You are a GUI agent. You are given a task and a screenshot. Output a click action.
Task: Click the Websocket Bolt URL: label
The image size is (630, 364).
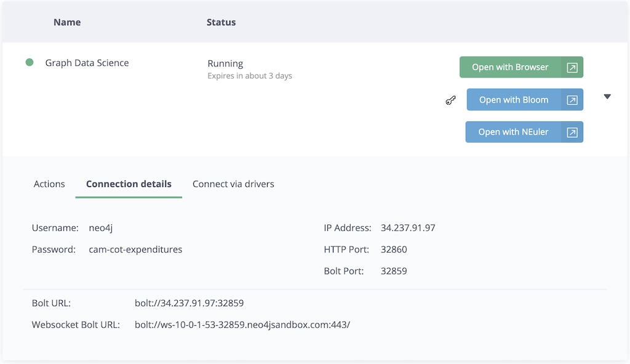pyautogui.click(x=76, y=325)
